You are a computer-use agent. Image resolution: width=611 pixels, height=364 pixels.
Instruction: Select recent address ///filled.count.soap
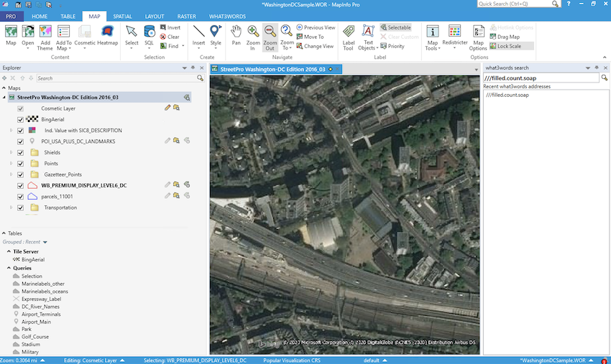click(507, 95)
